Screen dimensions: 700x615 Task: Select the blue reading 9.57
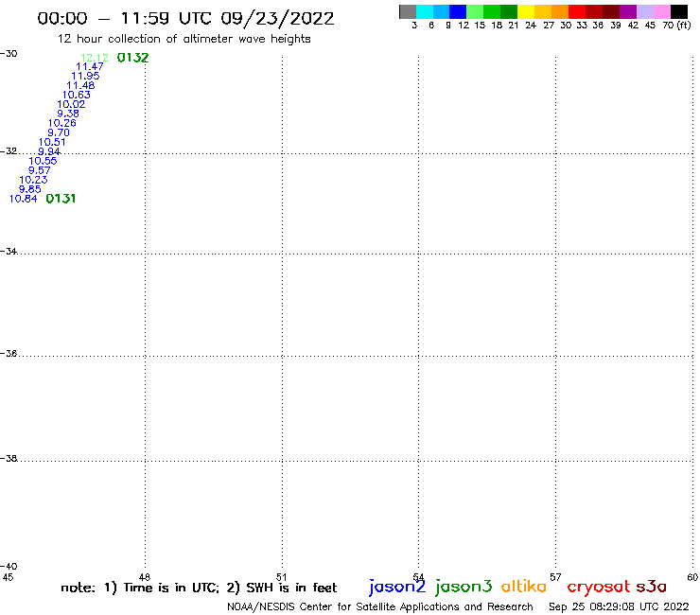tap(40, 170)
